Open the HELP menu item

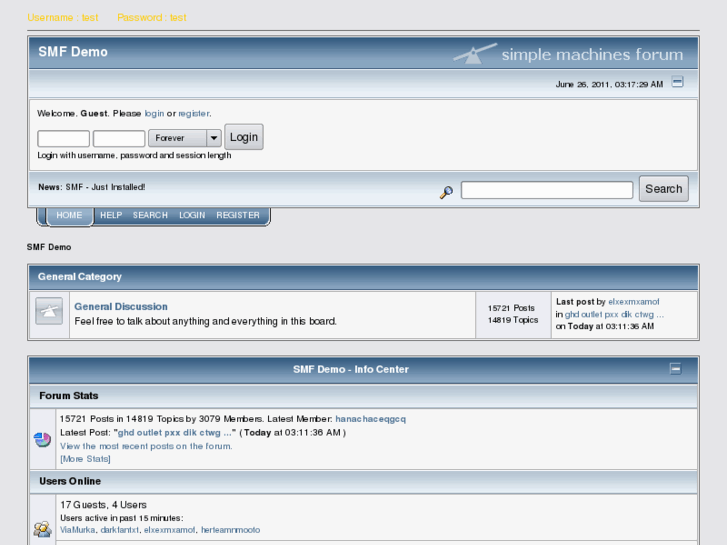coord(111,215)
